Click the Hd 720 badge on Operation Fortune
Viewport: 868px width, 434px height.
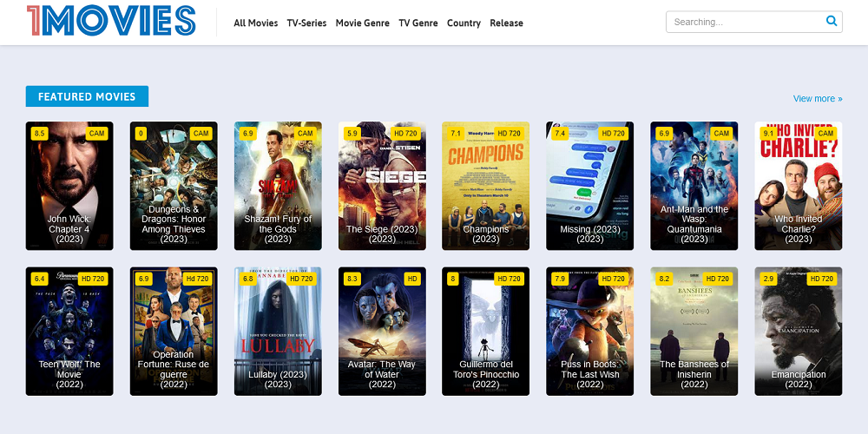coord(197,279)
